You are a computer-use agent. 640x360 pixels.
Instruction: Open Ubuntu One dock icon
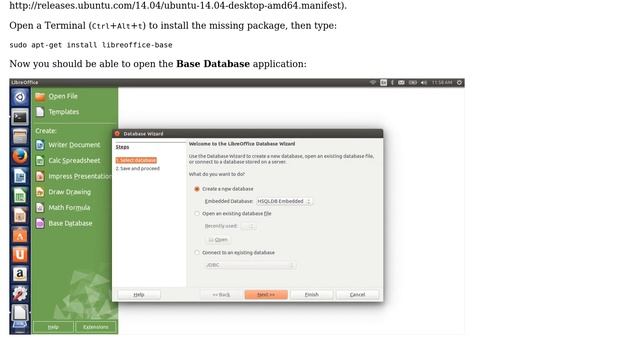(20, 254)
